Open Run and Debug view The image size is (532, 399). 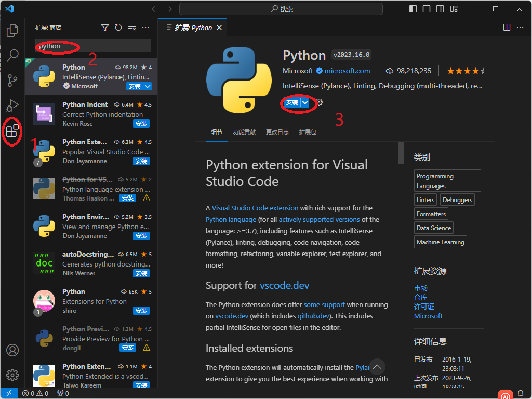pos(12,105)
